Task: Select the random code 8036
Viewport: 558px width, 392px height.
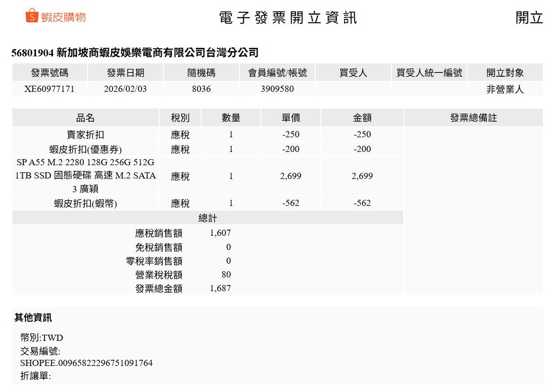Action: point(201,89)
